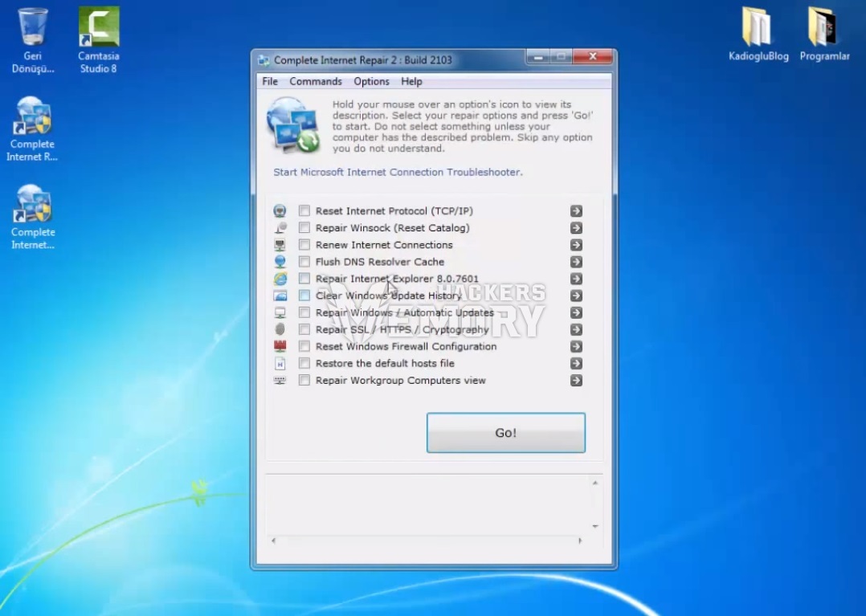Click arrow button for Repair Winsock

point(576,228)
